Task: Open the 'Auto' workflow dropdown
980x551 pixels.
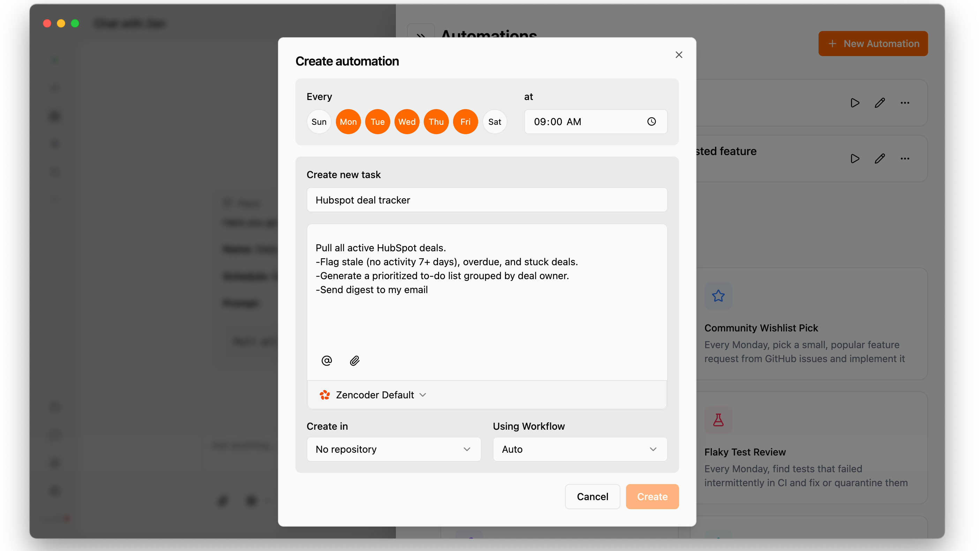Action: click(x=579, y=449)
